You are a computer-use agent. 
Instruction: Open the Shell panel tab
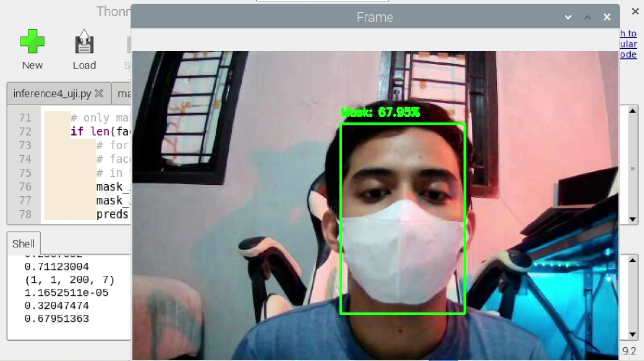coord(23,243)
